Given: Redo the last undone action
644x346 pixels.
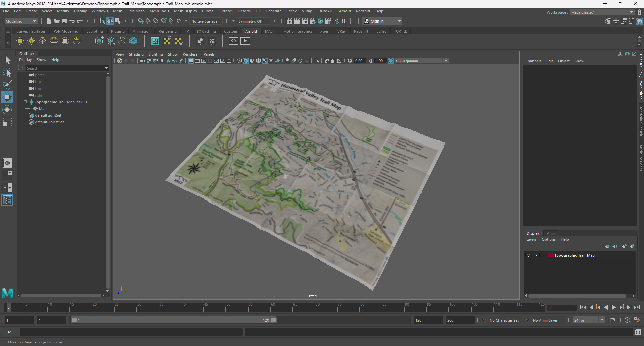Looking at the screenshot, I should [x=80, y=21].
